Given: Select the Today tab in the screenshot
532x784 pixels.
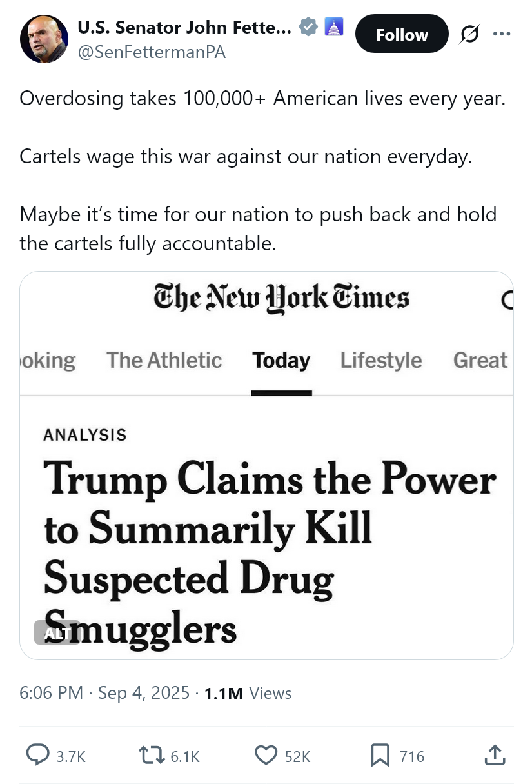Looking at the screenshot, I should 281,360.
